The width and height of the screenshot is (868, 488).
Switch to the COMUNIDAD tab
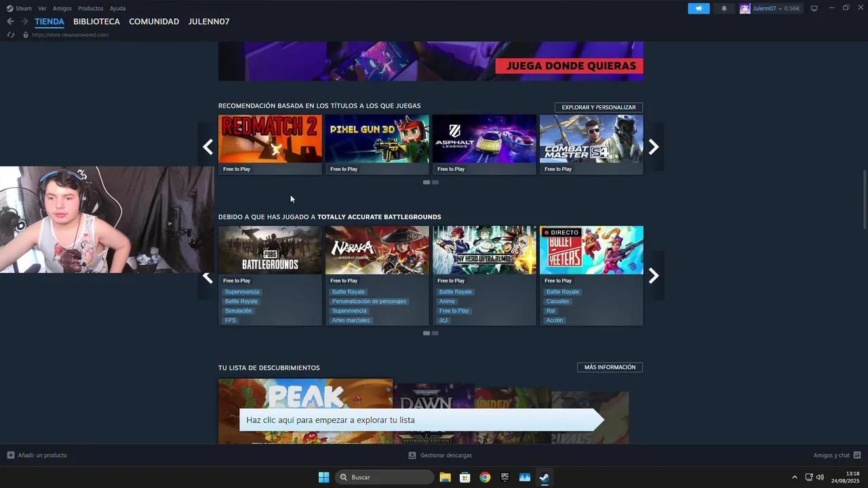click(x=154, y=22)
